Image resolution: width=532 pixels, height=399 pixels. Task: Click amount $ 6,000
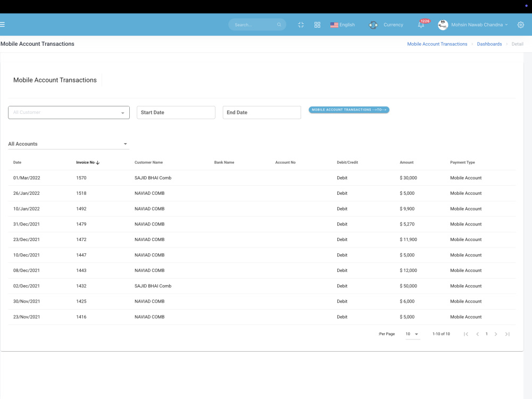(x=407, y=301)
